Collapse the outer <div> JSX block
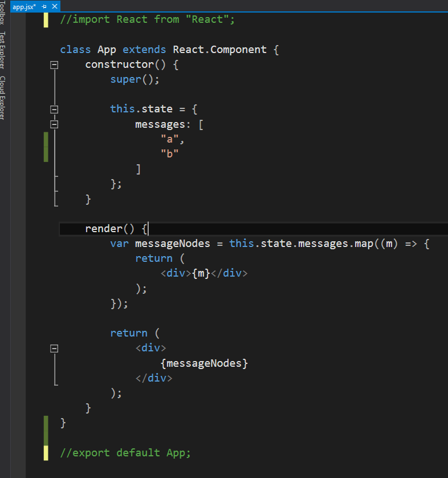The width and height of the screenshot is (448, 478). pyautogui.click(x=54, y=349)
